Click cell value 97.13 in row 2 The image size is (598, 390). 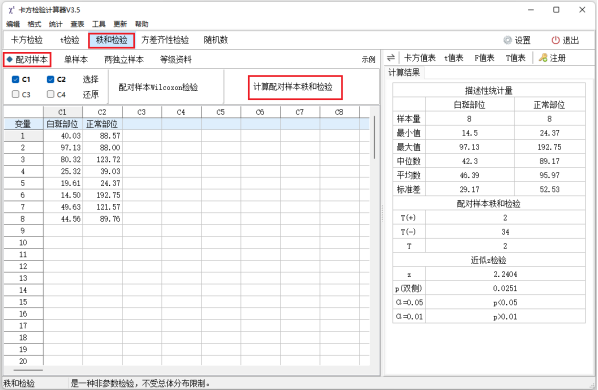[63, 148]
